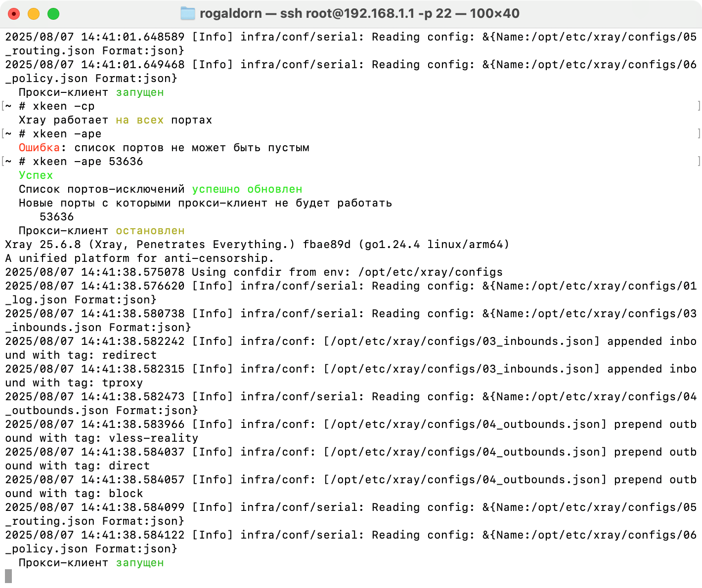Zoom the window using the green button
702x588 pixels.
pyautogui.click(x=53, y=14)
